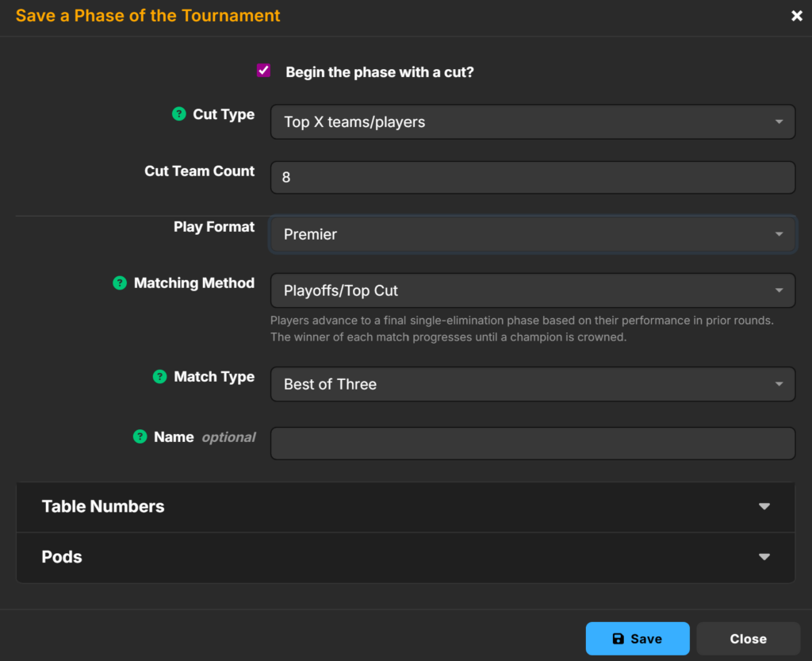
Task: Uncheck 'Begin the phase with a cut?' checkbox
Action: 264,71
